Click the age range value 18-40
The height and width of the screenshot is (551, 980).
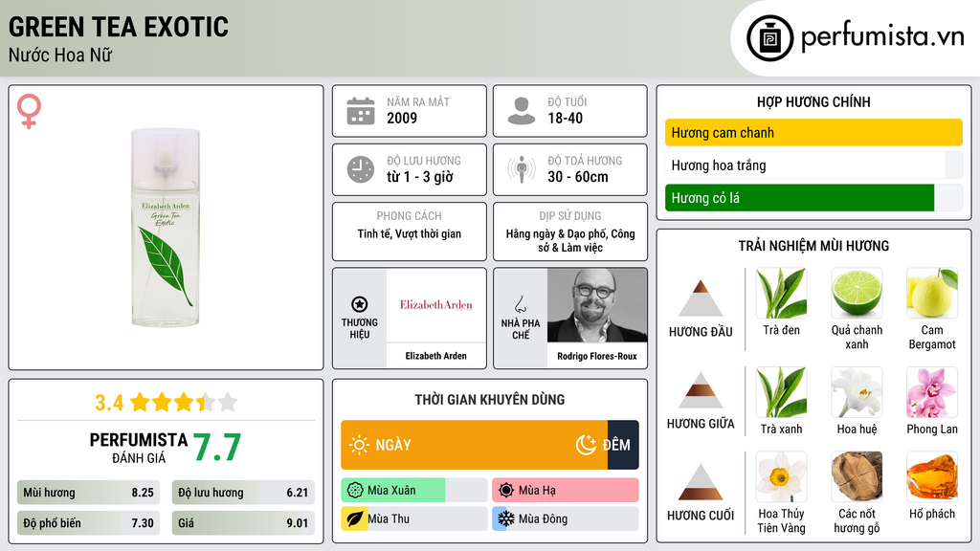point(565,118)
